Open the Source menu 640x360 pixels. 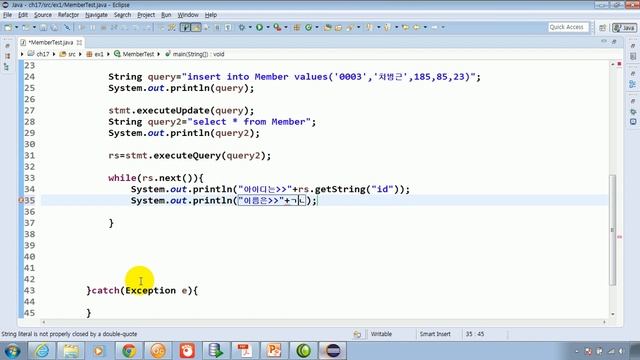pos(43,15)
